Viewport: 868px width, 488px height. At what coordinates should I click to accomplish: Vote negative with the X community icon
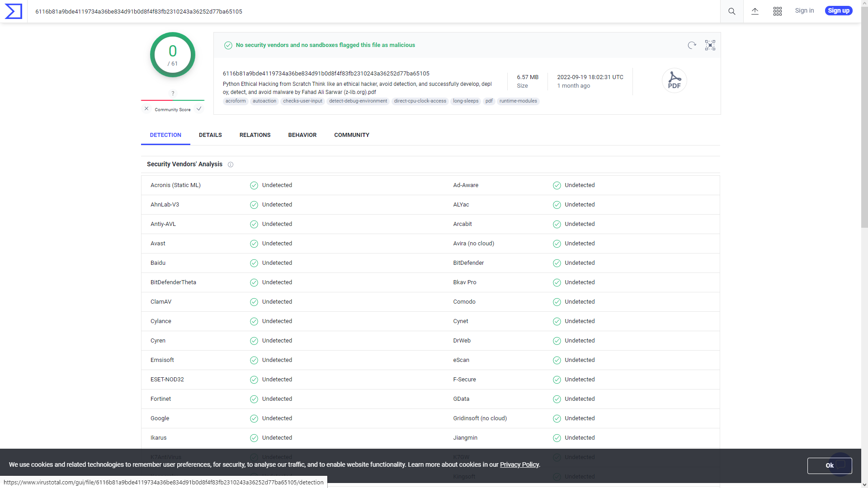coord(146,109)
